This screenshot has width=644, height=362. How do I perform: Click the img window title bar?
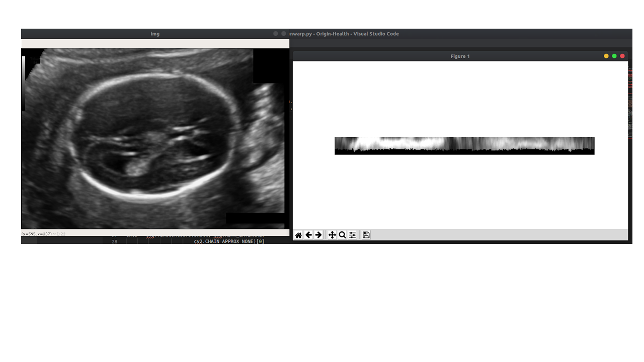click(155, 34)
